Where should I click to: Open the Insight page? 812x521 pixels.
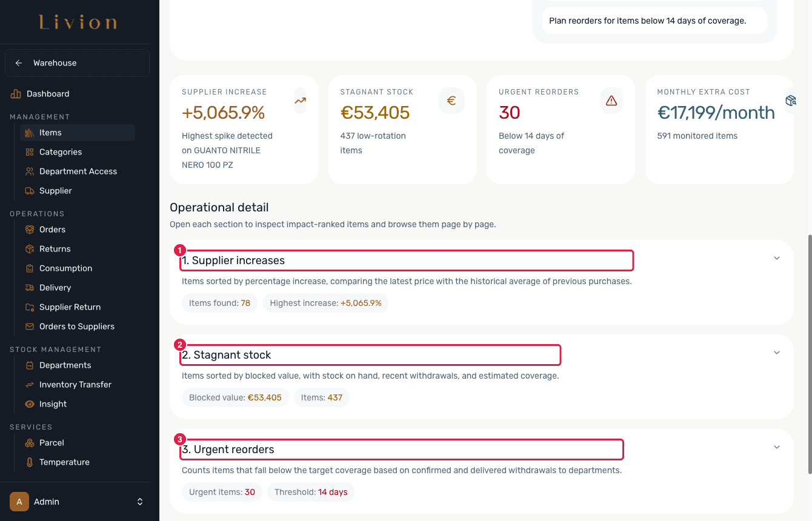click(78, 404)
